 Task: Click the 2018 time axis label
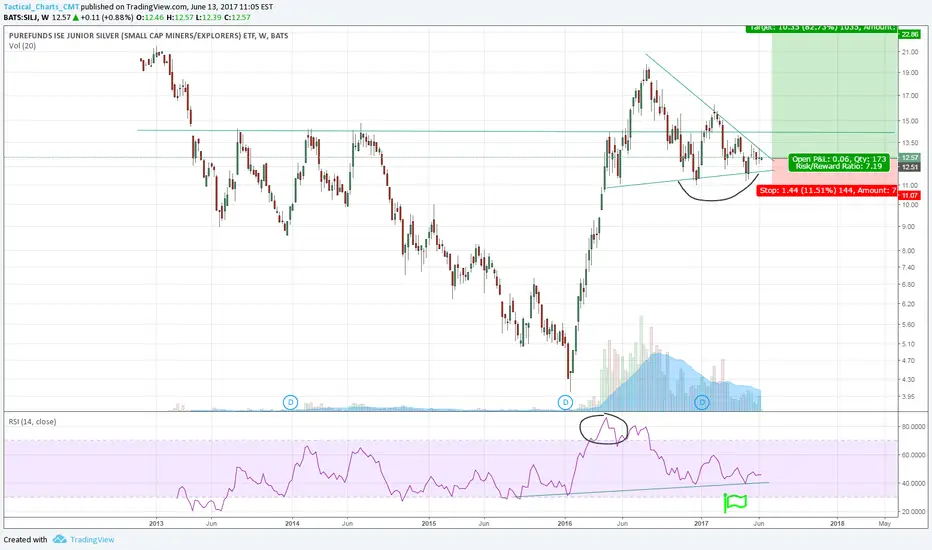pyautogui.click(x=837, y=524)
